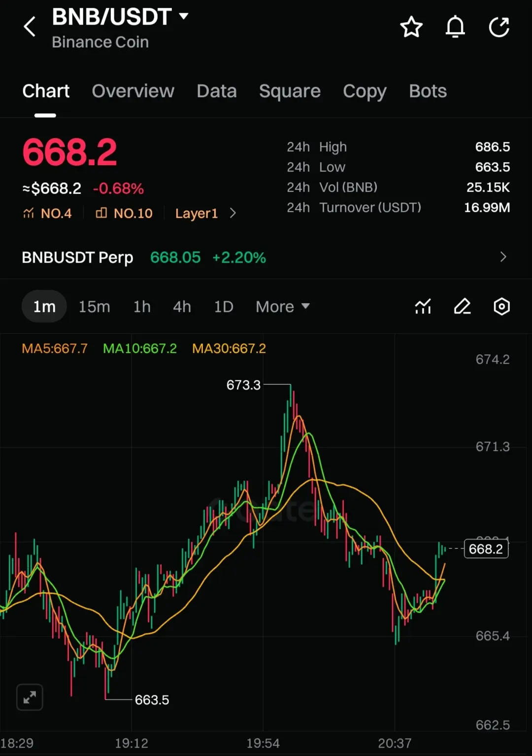Tap the 24h Vol value 25.15K
Screen dimensions: 532x756
[488, 187]
